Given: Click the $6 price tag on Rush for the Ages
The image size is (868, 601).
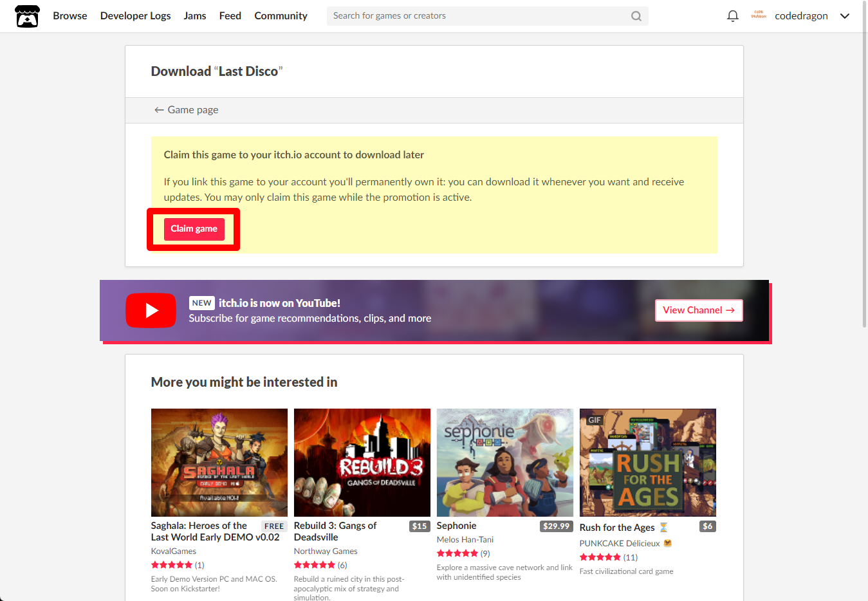Looking at the screenshot, I should coord(708,526).
